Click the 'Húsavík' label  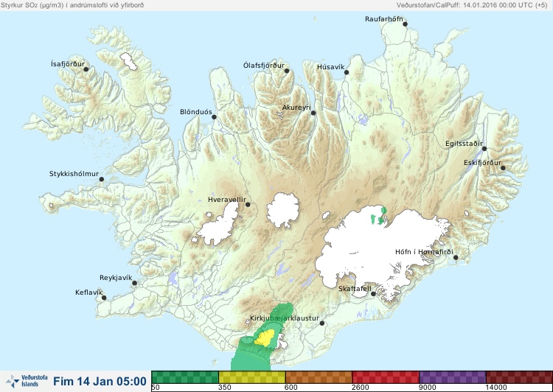[x=330, y=67]
